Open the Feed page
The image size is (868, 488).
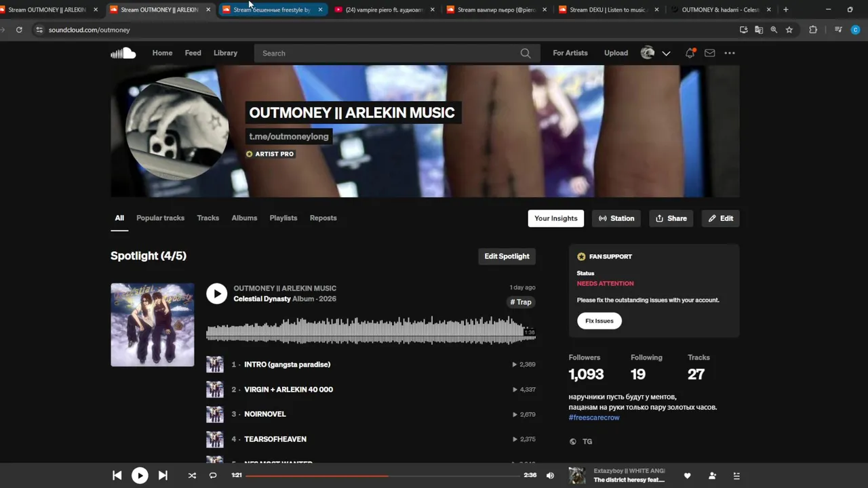pyautogui.click(x=193, y=53)
